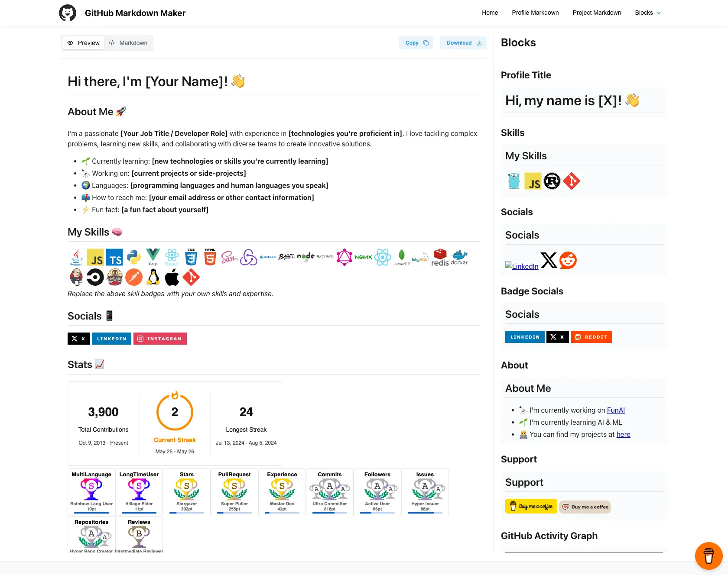The width and height of the screenshot is (728, 575).
Task: Click the TypeScript skill badge
Action: 114,257
